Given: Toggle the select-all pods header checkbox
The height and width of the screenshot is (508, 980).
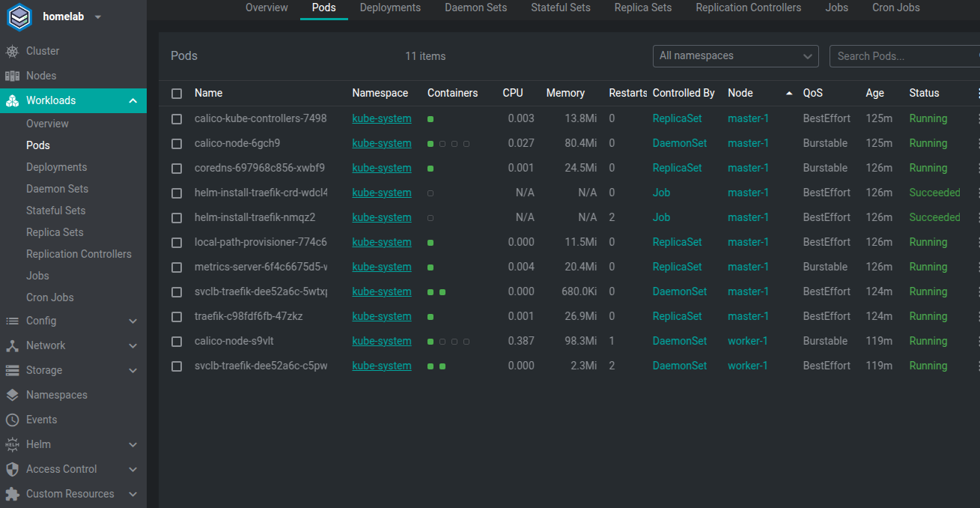Looking at the screenshot, I should pos(177,94).
